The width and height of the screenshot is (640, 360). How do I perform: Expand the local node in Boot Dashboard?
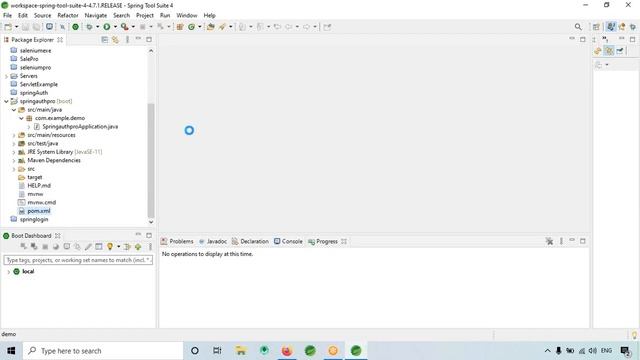tap(9, 272)
